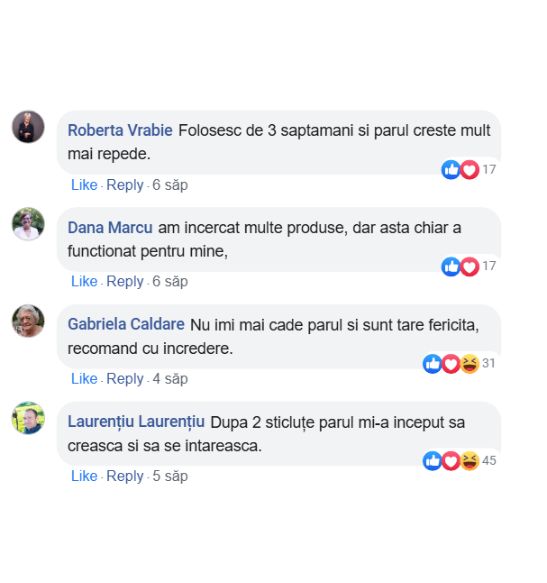The height and width of the screenshot is (583, 547).
Task: Click the 45 reactions count
Action: [x=489, y=461]
